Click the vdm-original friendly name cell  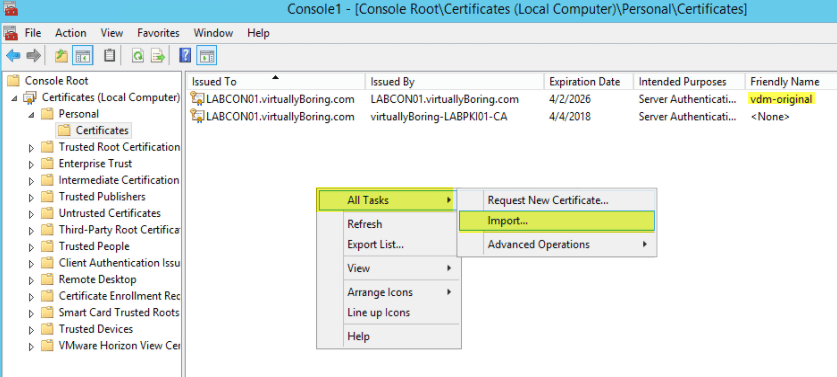pos(781,99)
